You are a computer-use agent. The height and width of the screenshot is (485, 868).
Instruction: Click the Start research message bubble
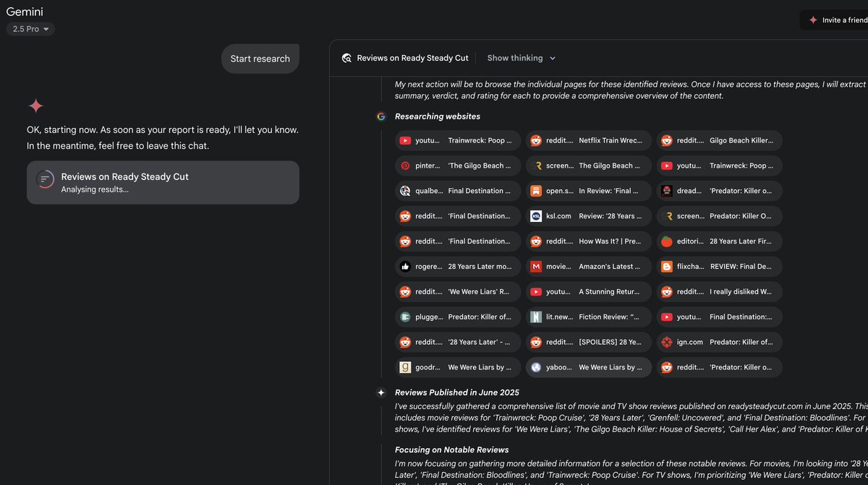point(260,59)
